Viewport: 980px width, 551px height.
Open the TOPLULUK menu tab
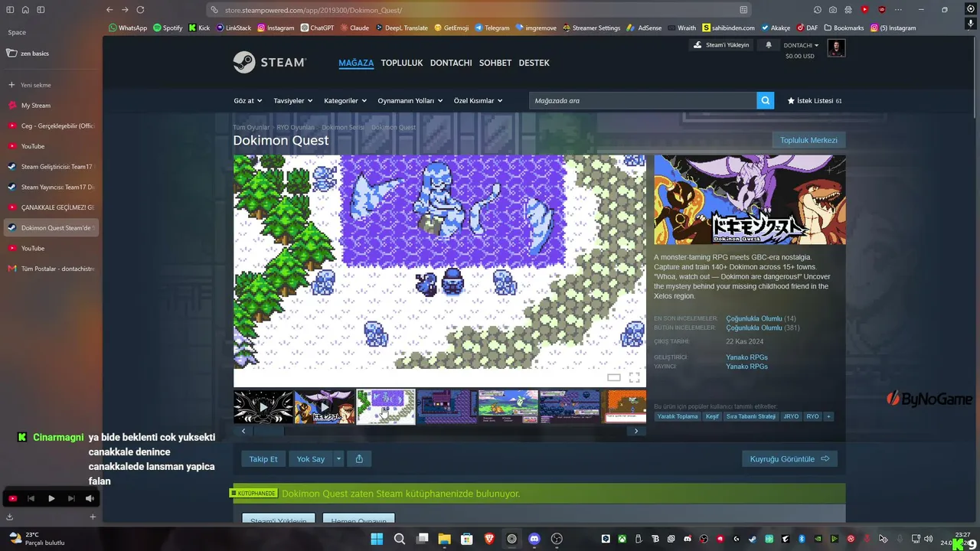(x=402, y=63)
